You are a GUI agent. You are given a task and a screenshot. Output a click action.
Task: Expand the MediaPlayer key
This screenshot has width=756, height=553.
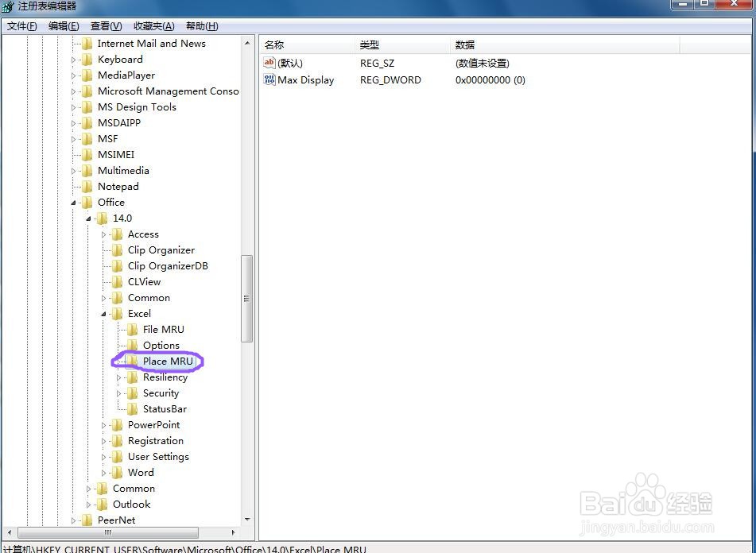pyautogui.click(x=73, y=76)
